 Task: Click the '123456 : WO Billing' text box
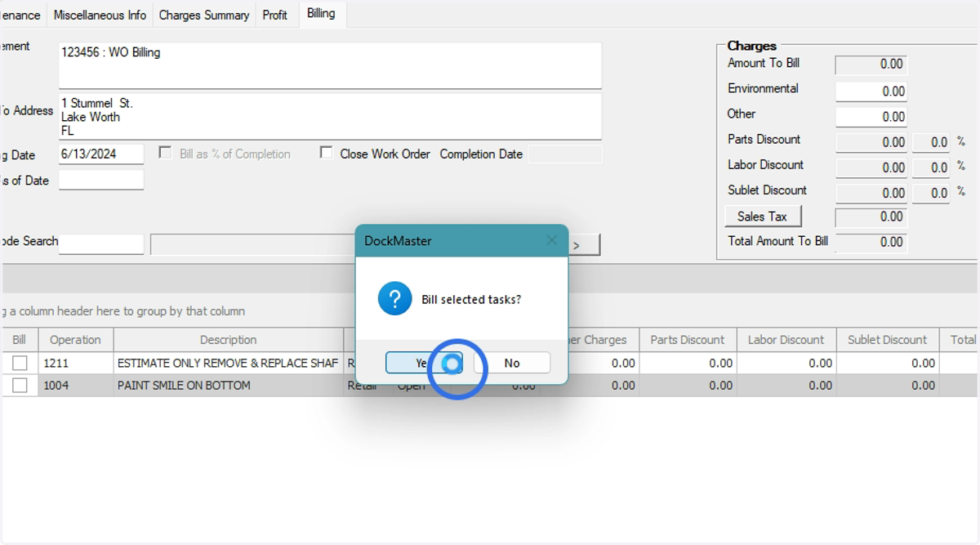(x=330, y=65)
